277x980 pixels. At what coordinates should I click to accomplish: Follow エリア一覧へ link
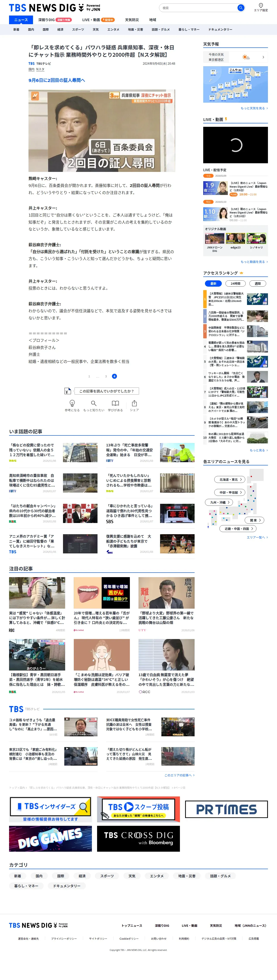coord(257,537)
